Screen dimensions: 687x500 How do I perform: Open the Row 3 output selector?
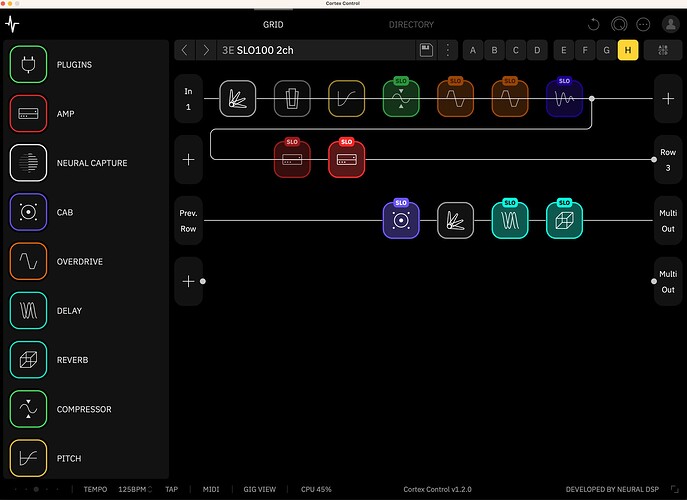pos(668,160)
